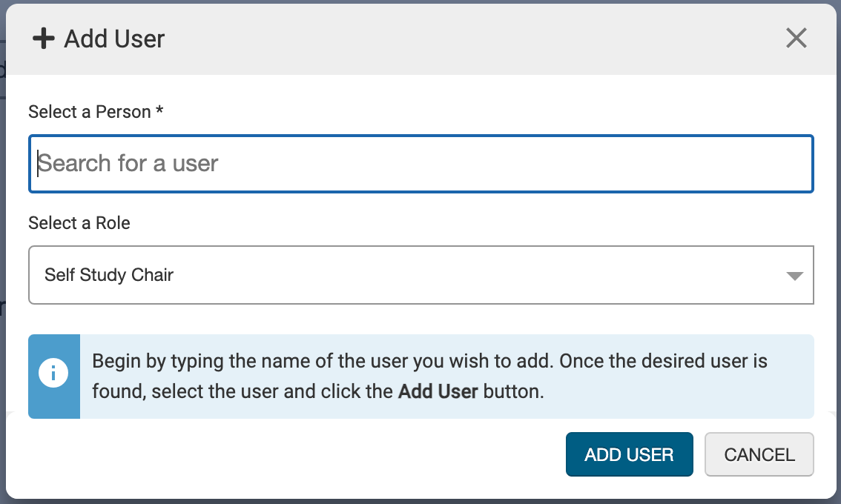
Task: Open the Select a Role dropdown
Action: [420, 275]
